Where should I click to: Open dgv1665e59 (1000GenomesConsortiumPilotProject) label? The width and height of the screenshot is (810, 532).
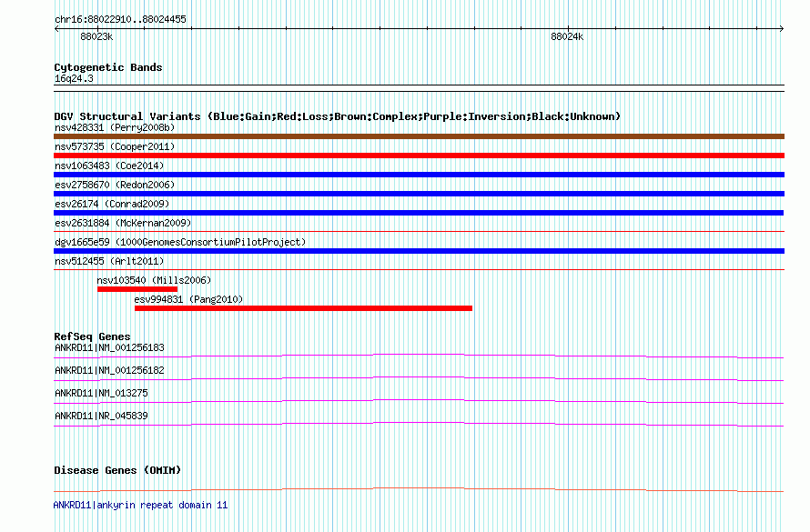click(180, 242)
